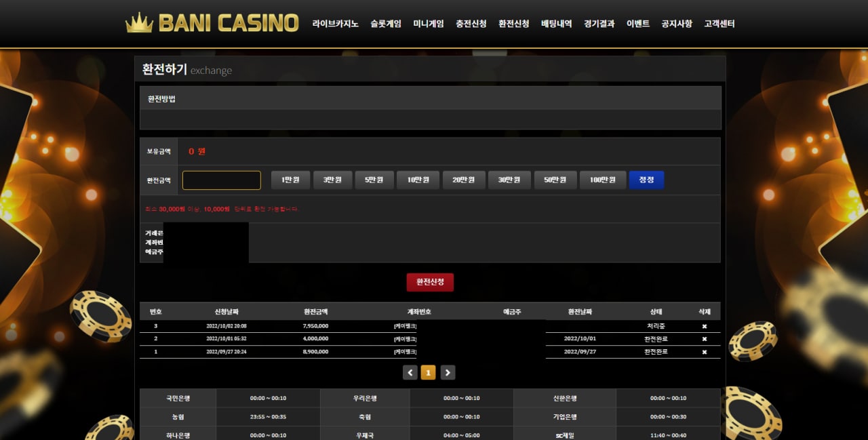
Task: Delete the request row dated 2022/10/02
Action: pyautogui.click(x=704, y=326)
